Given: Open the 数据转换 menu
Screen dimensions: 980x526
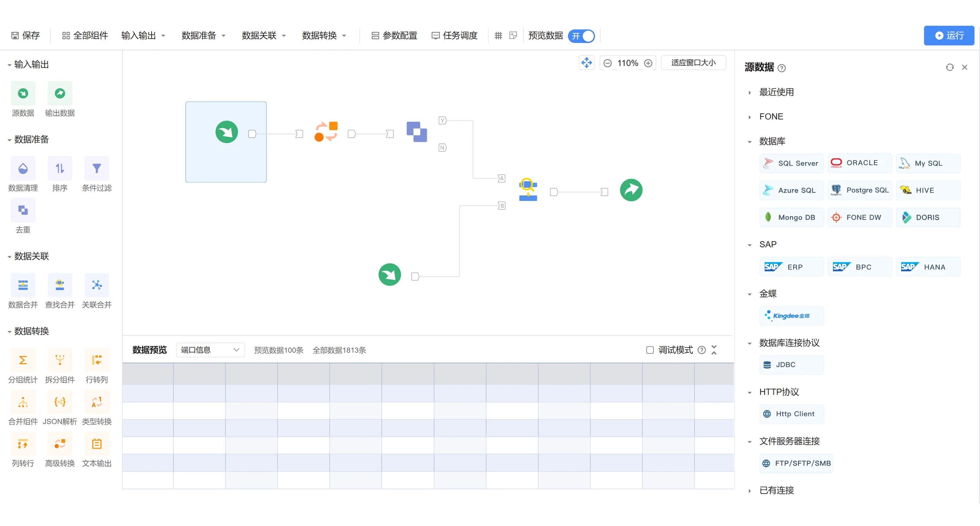Looking at the screenshot, I should [324, 35].
